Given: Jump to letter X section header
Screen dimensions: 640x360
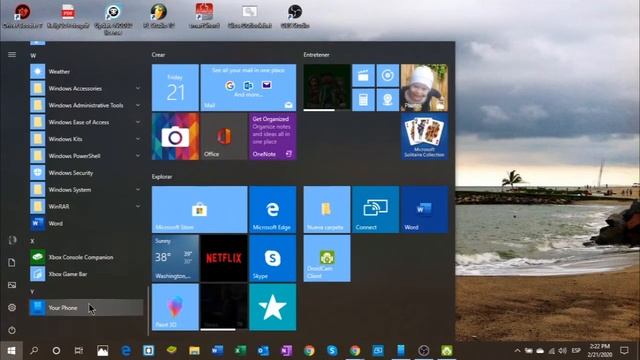Looking at the screenshot, I should coord(32,241).
